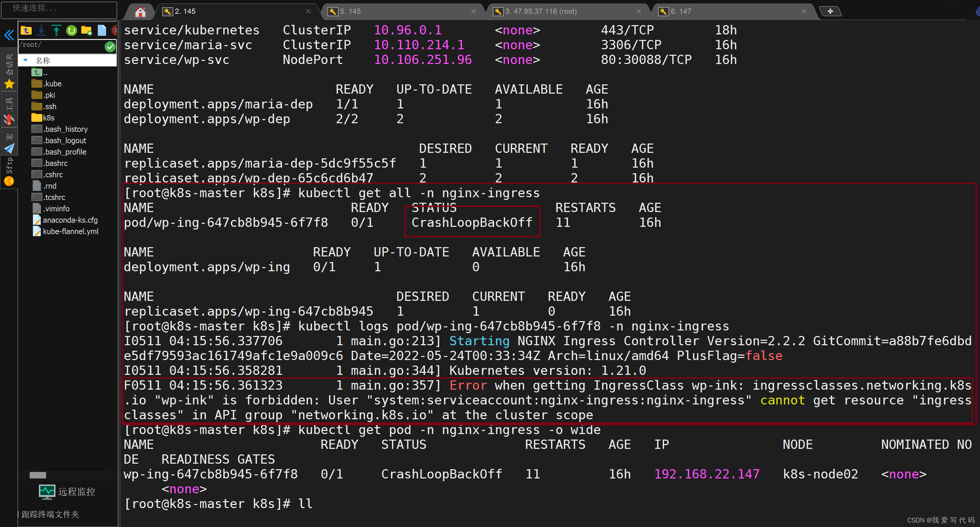Click the go-to-parent-folder SFTP icon
980x527 pixels.
point(26,30)
